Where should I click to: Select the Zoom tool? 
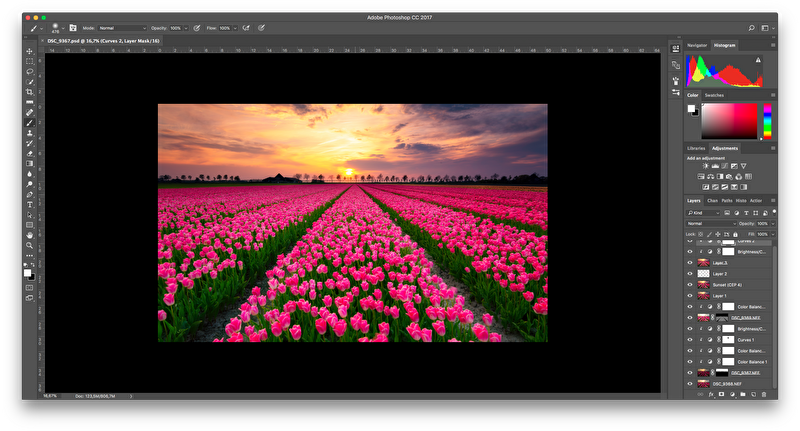point(30,245)
